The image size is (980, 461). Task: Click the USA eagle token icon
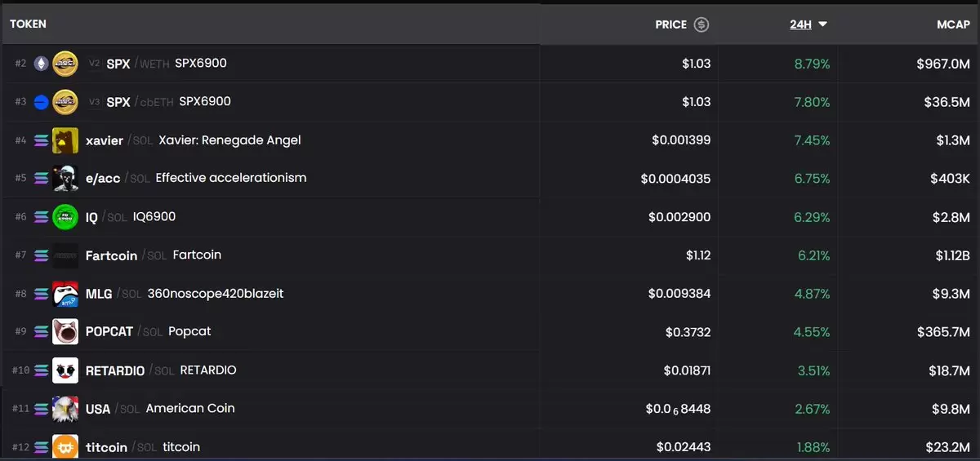point(65,409)
